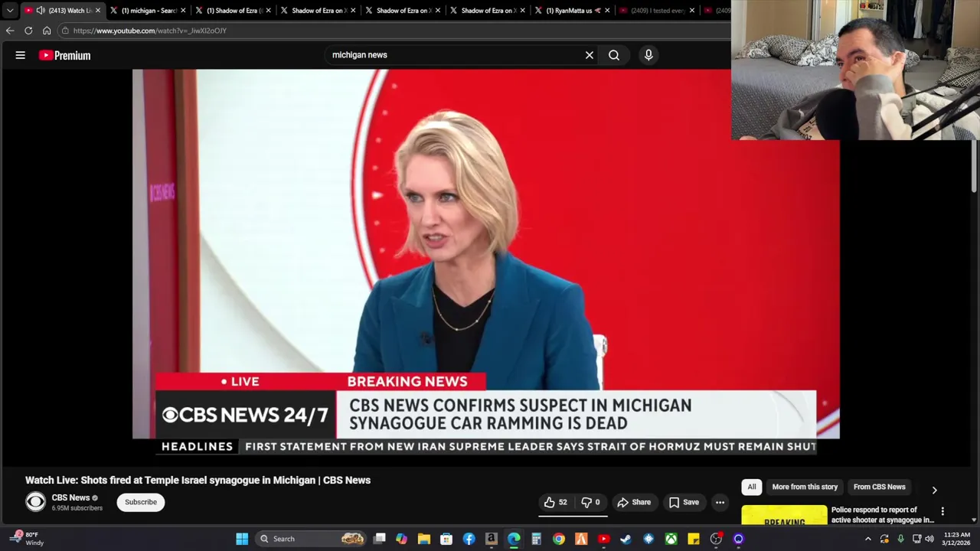Image resolution: width=980 pixels, height=551 pixels.
Task: Switch to michigan - Search X tab
Action: coord(149,11)
